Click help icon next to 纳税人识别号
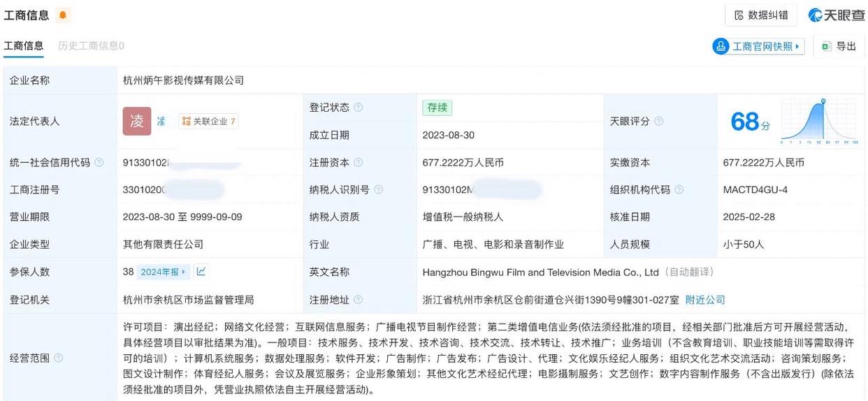Image resolution: width=868 pixels, height=401 pixels. pyautogui.click(x=379, y=190)
